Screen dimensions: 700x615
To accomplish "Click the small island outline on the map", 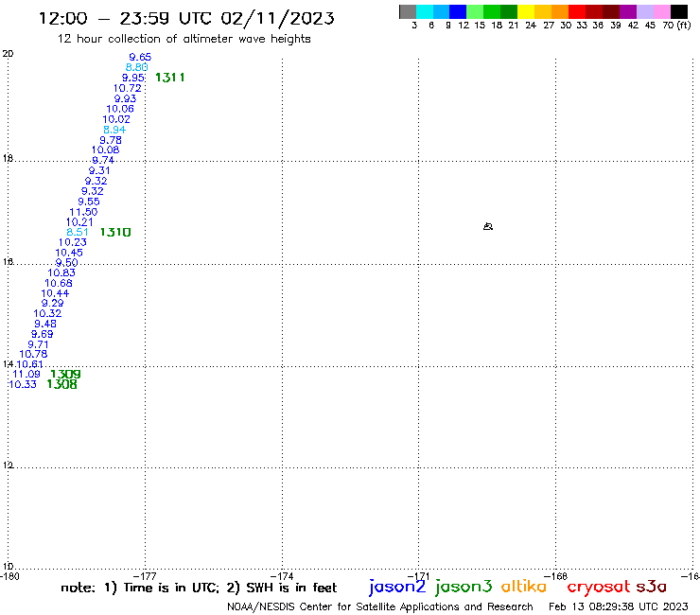I will [x=488, y=226].
